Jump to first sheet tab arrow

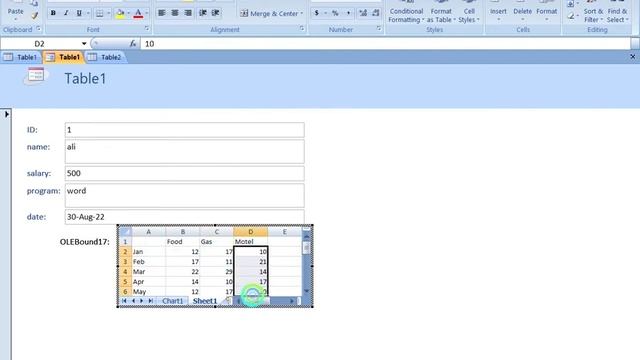tap(124, 301)
